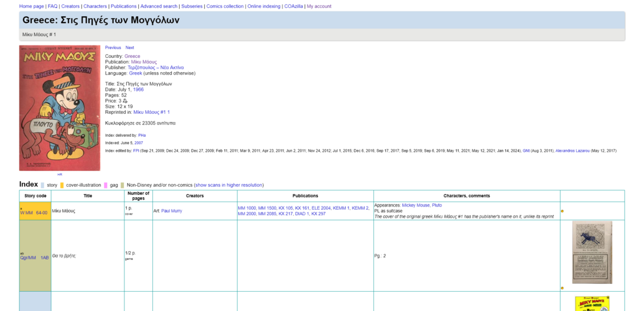Open COAzilla from the top navigation
644x311 pixels.
[x=293, y=6]
